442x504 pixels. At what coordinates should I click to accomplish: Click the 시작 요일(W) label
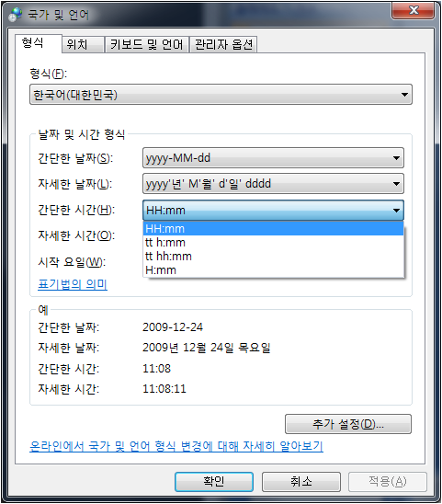click(x=72, y=262)
